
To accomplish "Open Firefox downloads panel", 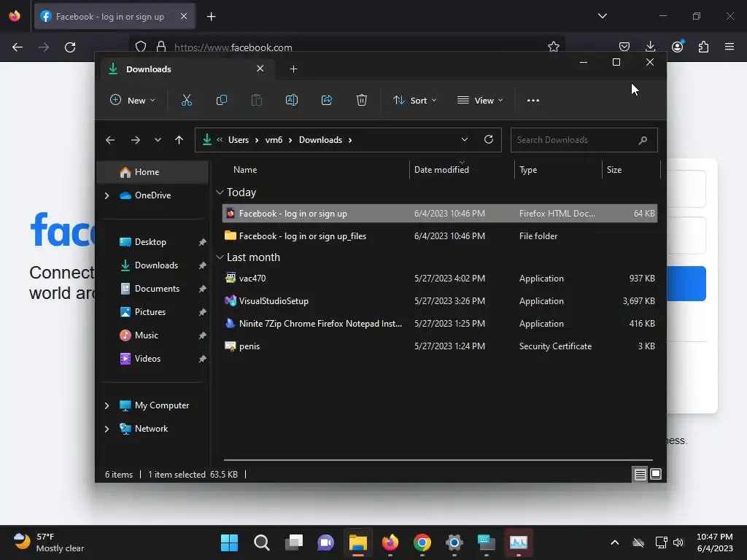I will [650, 47].
